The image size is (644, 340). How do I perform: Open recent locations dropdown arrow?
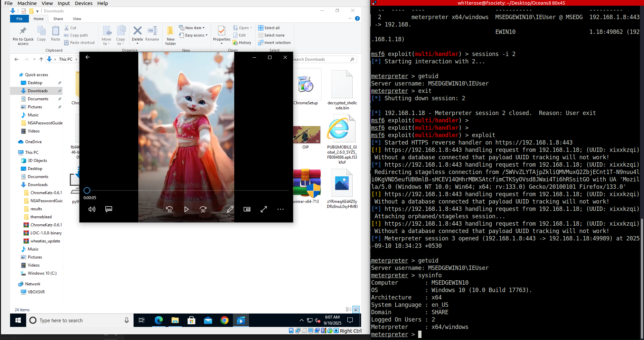(34, 59)
